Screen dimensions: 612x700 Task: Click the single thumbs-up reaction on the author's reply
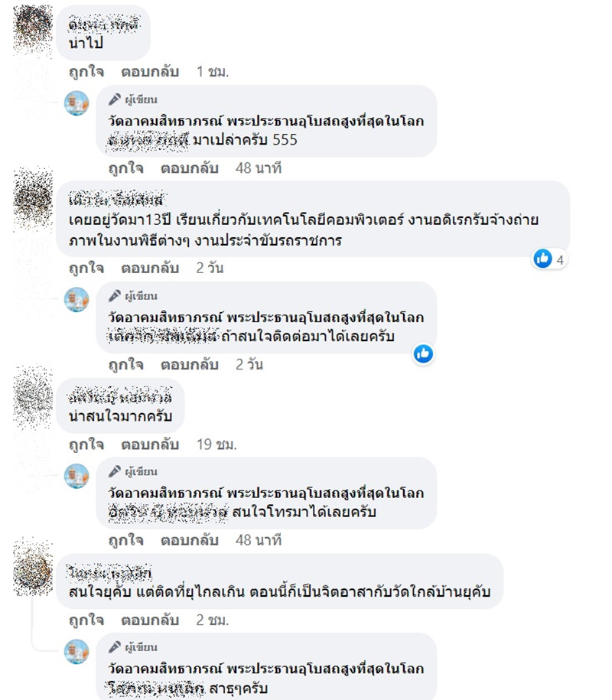point(424,354)
